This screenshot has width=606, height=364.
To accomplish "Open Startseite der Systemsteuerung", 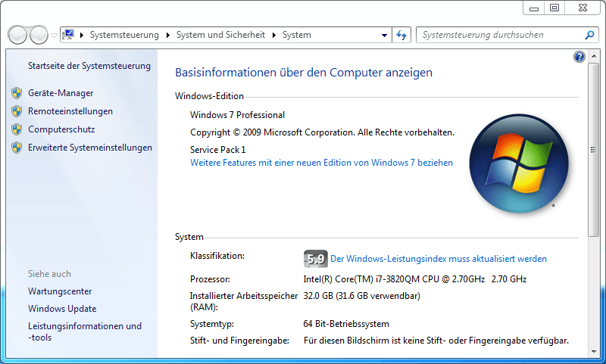I will [89, 66].
